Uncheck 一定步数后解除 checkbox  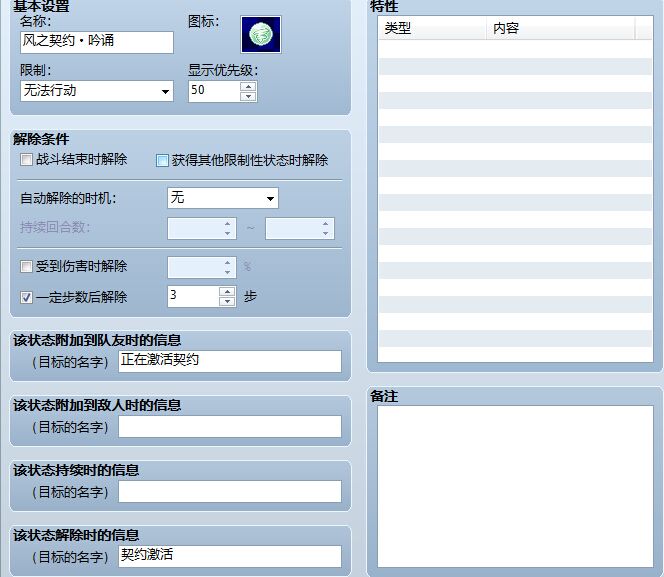[26, 297]
